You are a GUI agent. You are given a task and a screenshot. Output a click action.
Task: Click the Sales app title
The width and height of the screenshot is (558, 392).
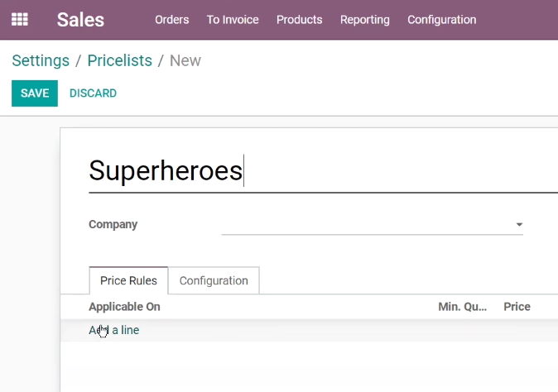click(80, 20)
